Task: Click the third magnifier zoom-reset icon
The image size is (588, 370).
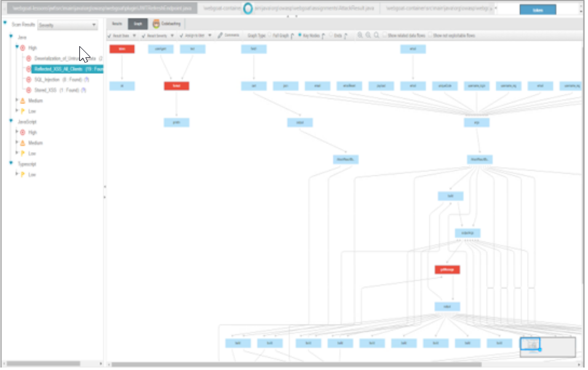Action: click(x=376, y=36)
